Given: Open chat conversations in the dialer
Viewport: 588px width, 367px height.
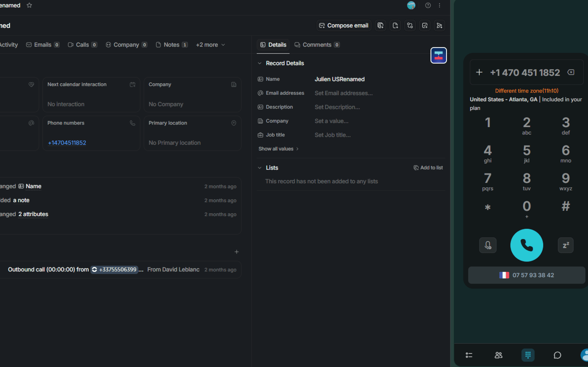Looking at the screenshot, I should 557,355.
